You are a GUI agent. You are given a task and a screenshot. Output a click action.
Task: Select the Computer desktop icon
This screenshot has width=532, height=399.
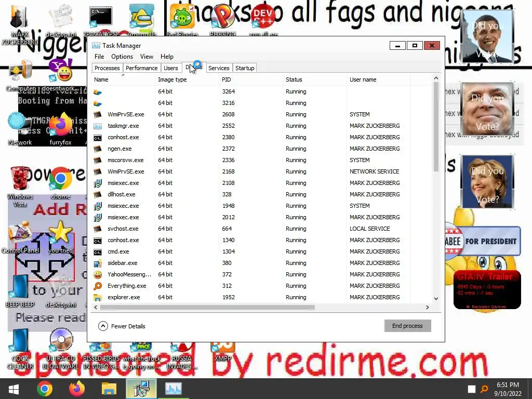pos(21,75)
